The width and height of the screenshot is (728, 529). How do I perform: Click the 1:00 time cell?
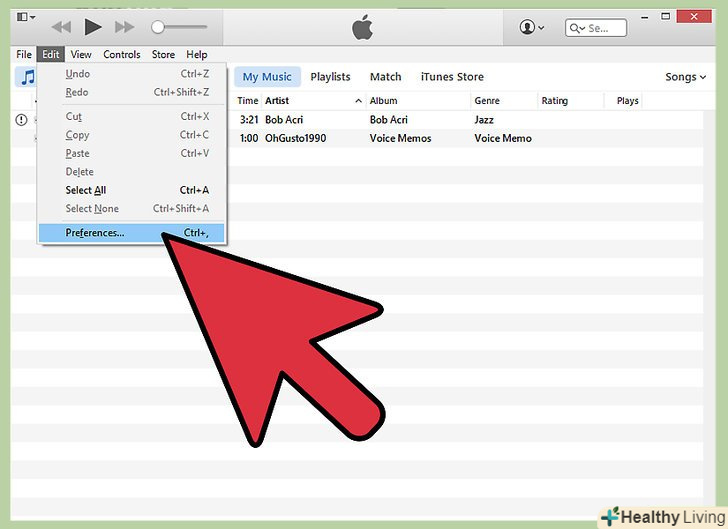coord(249,138)
